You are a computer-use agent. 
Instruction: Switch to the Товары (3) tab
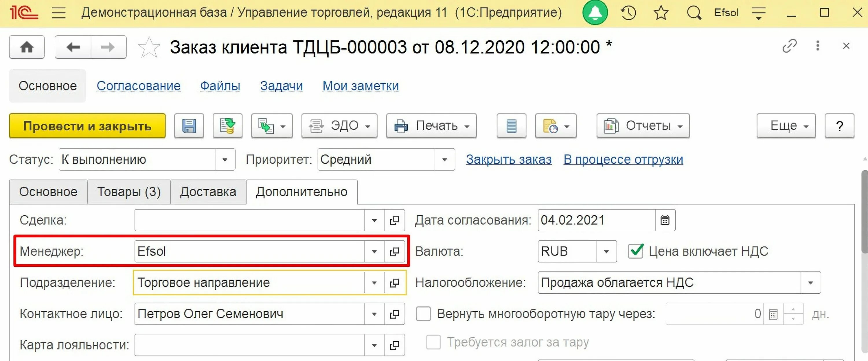click(129, 192)
